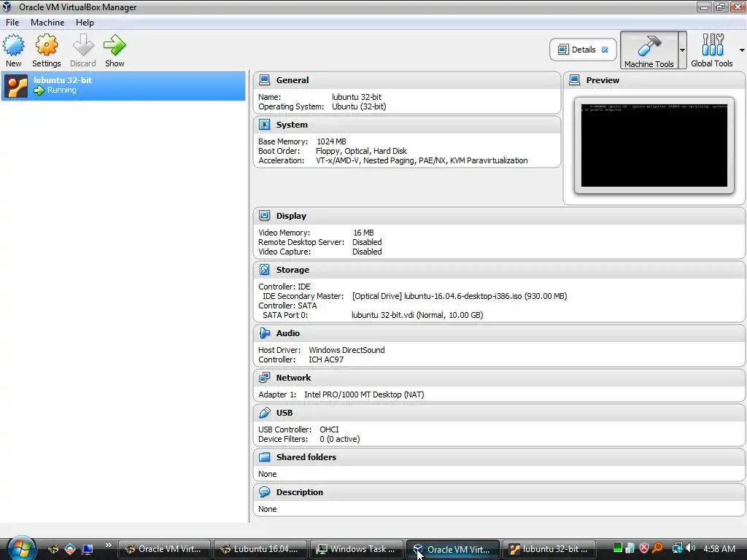
Task: Open the Machine menu
Action: (x=47, y=23)
